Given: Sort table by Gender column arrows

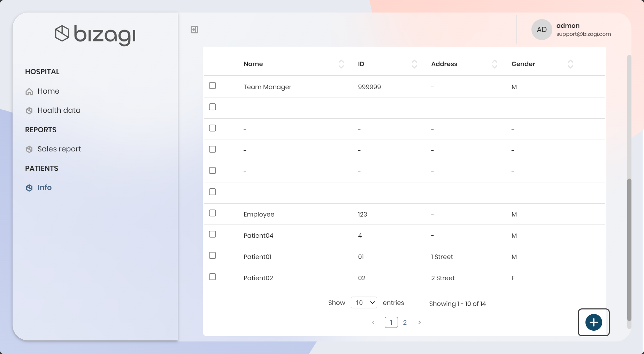Looking at the screenshot, I should click(x=570, y=64).
